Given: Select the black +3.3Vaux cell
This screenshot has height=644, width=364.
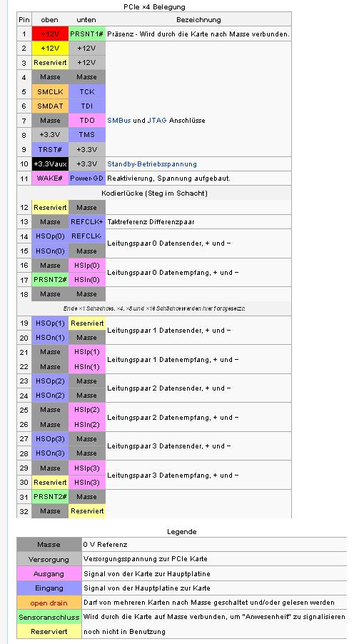Looking at the screenshot, I should pyautogui.click(x=50, y=164).
